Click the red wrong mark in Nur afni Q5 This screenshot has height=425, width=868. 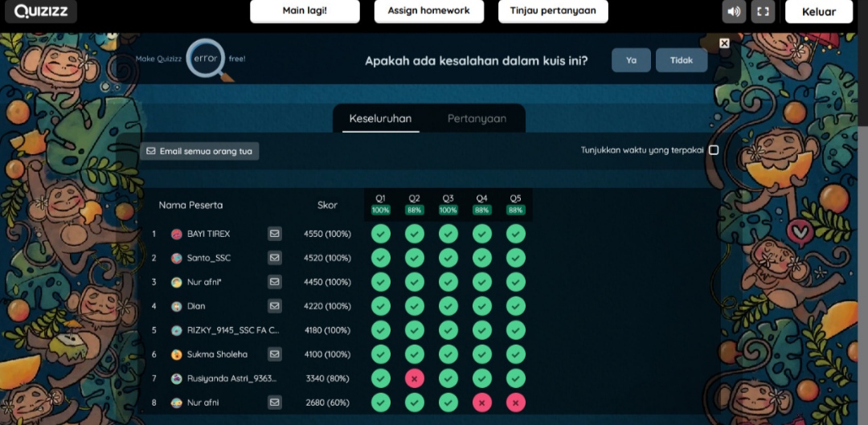[x=516, y=403]
